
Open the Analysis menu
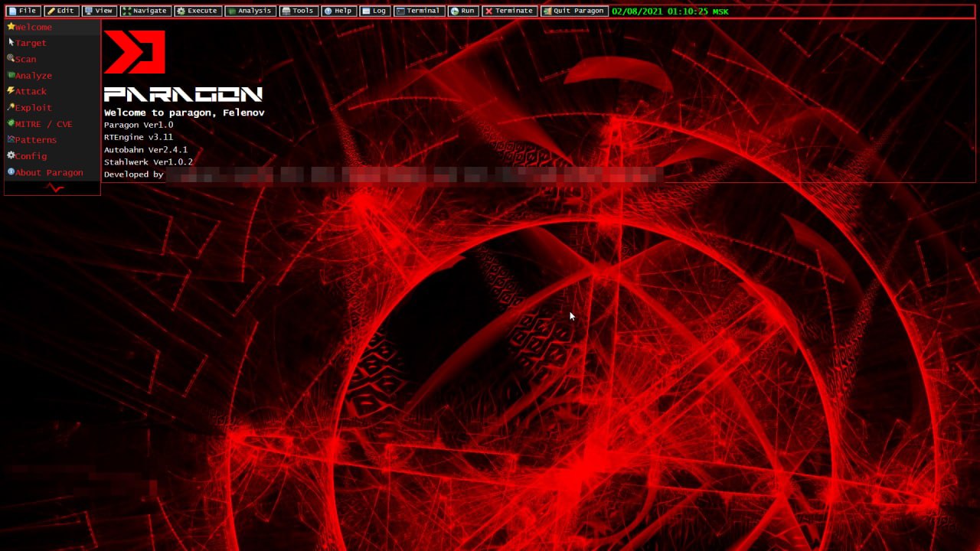(x=250, y=11)
